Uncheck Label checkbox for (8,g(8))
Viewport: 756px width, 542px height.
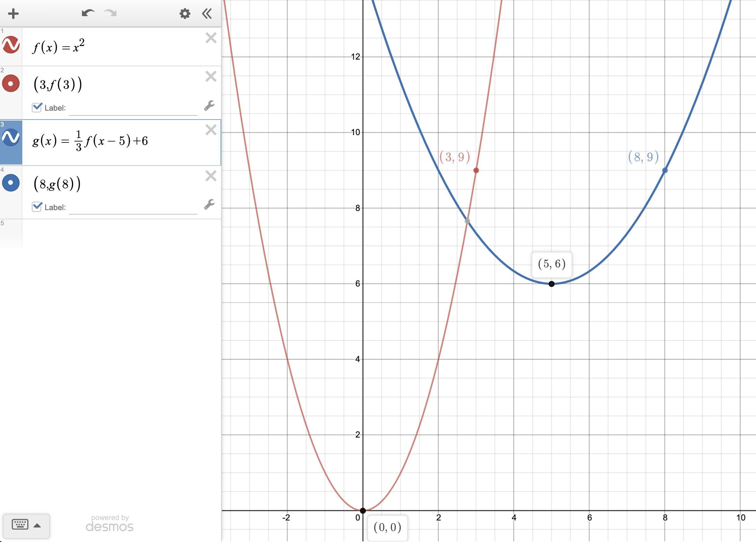tap(37, 207)
